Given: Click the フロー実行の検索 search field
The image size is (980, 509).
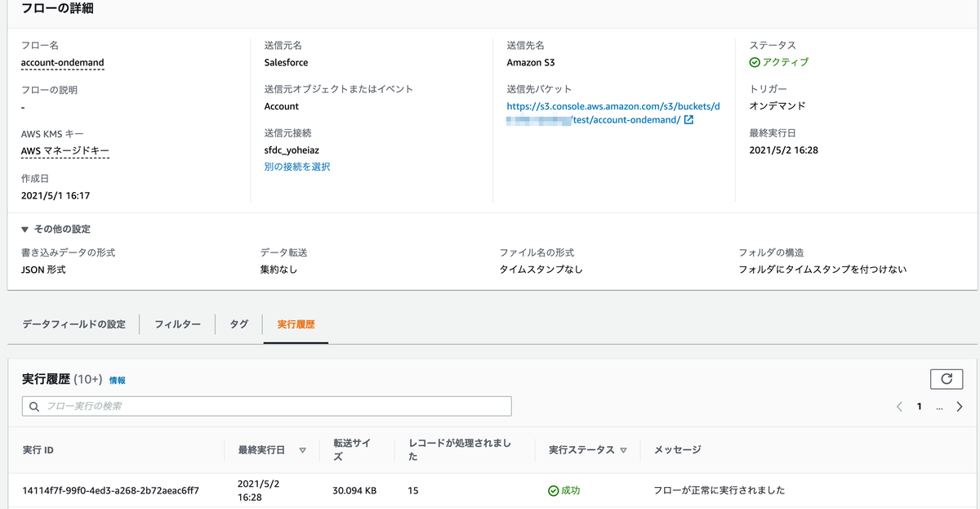Looking at the screenshot, I should (x=266, y=406).
